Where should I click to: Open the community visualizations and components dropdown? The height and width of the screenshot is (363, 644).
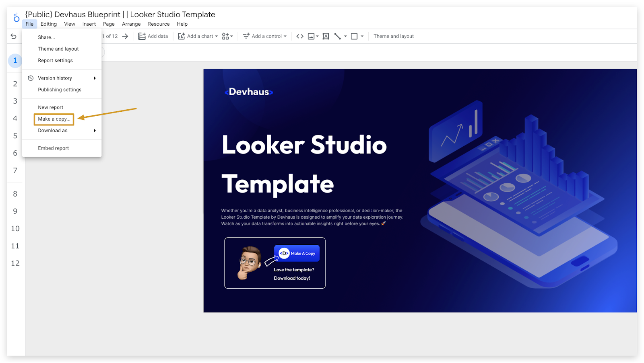(x=227, y=36)
